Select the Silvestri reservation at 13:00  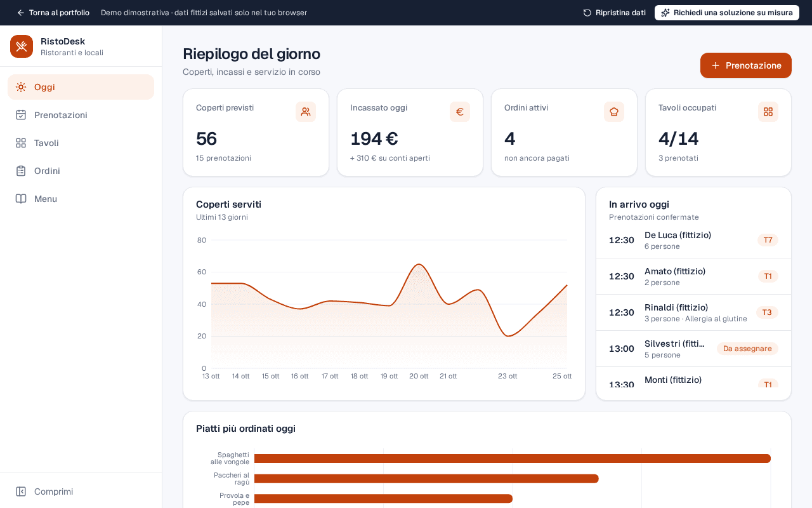click(x=693, y=349)
